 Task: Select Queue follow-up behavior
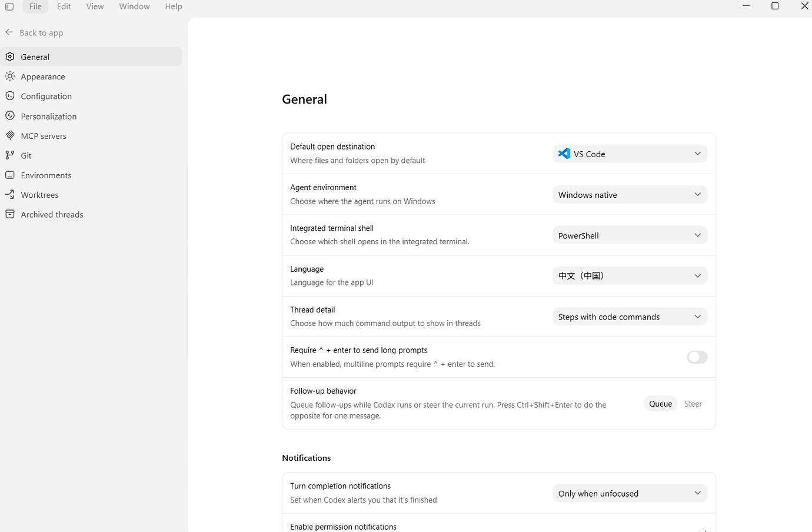pyautogui.click(x=660, y=404)
